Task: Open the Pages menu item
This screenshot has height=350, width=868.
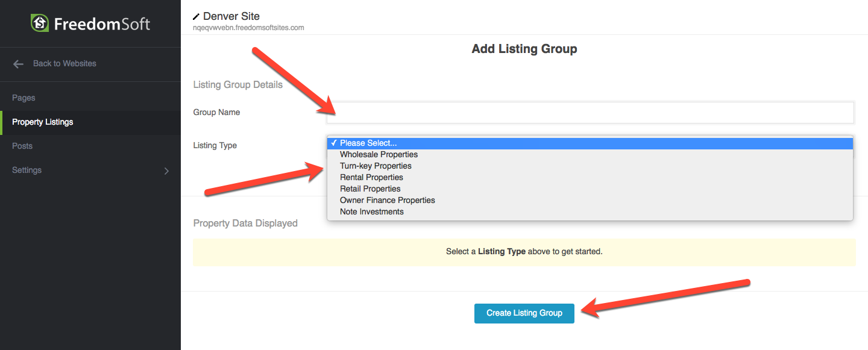Action: [24, 98]
